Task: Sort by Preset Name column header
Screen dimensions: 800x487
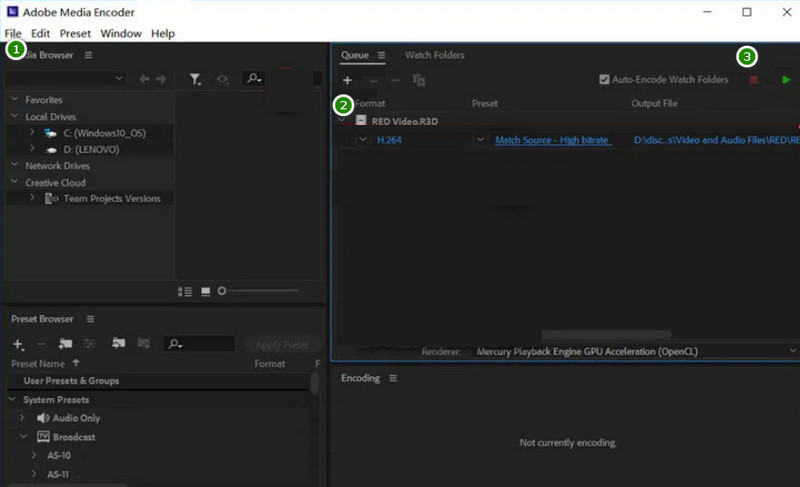Action: (38, 364)
